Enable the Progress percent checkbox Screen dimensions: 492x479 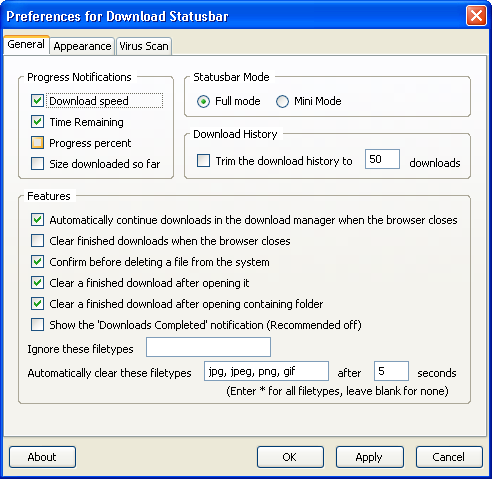[37, 143]
